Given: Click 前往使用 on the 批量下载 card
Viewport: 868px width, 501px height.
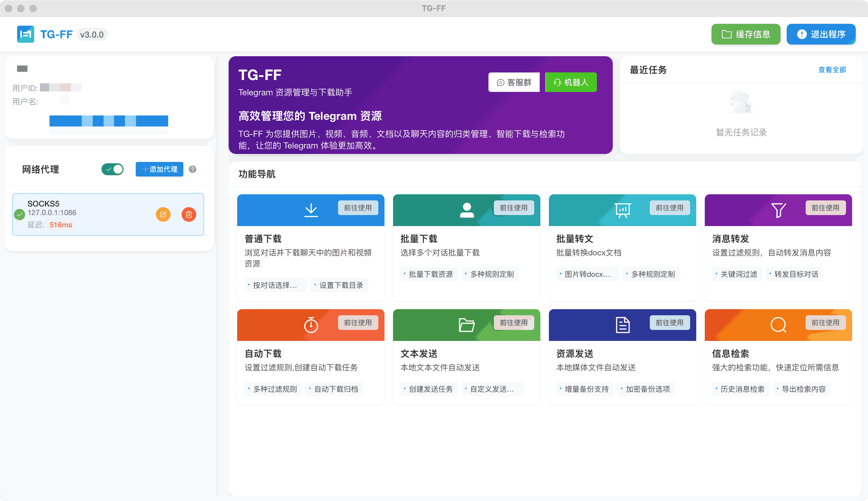Looking at the screenshot, I should [x=513, y=208].
